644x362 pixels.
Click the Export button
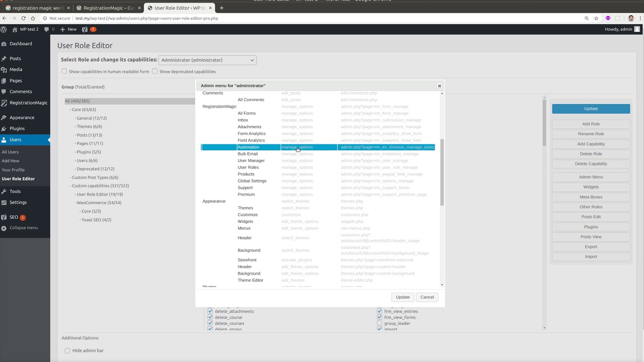point(591,247)
